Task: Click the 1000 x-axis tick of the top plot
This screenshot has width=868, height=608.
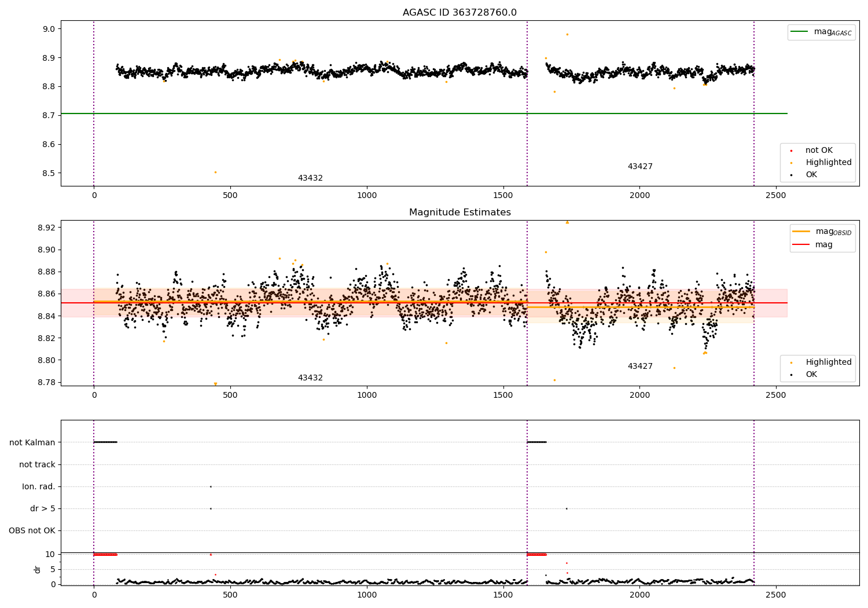Action: (x=367, y=196)
